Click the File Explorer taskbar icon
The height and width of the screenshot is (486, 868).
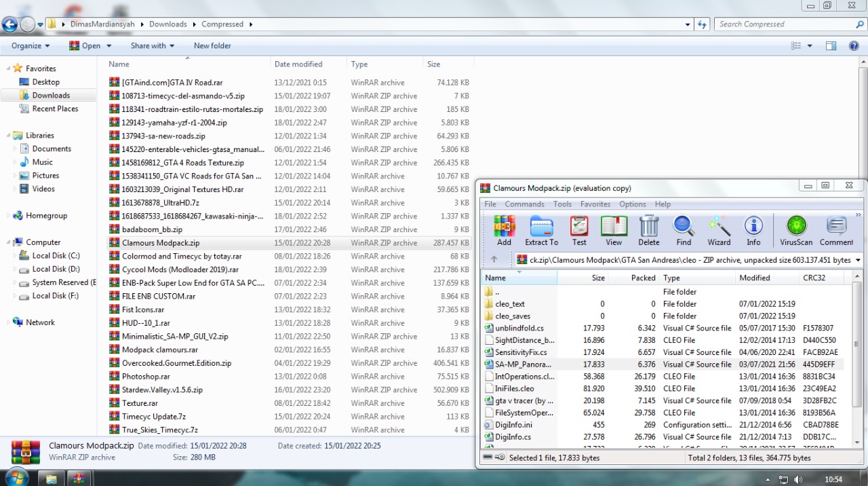[x=51, y=478]
